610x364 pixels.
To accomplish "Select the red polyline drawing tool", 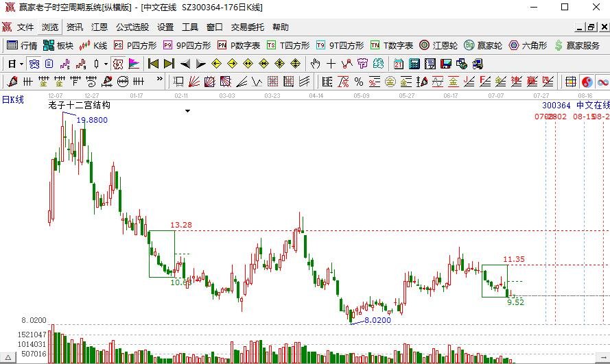I will [347, 64].
